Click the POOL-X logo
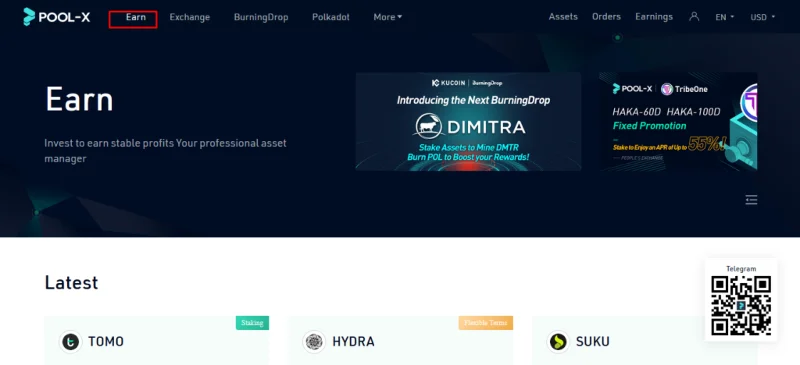 pyautogui.click(x=57, y=17)
